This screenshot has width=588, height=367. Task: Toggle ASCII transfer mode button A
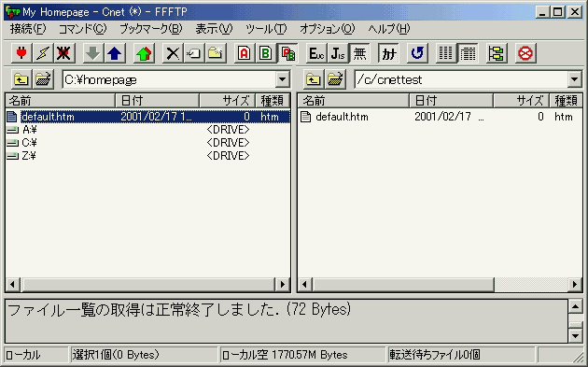[x=245, y=53]
